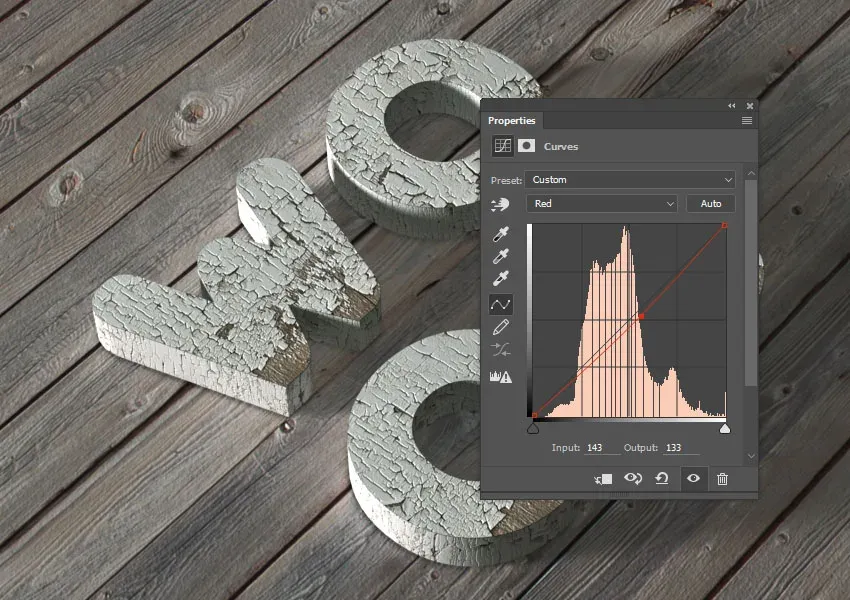Screen dimensions: 850x600
Task: Choose draw curve pencil tool
Action: [x=500, y=327]
